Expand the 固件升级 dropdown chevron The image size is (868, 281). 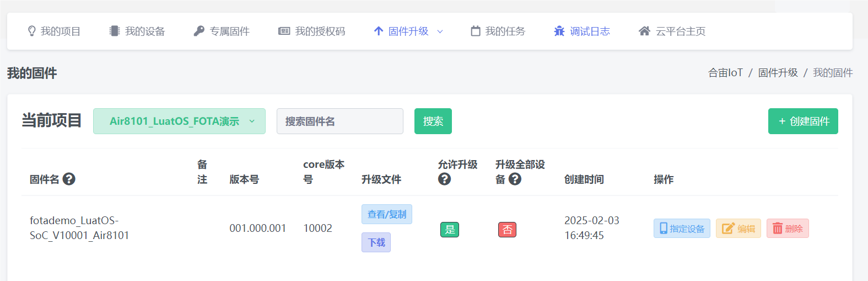tap(440, 31)
